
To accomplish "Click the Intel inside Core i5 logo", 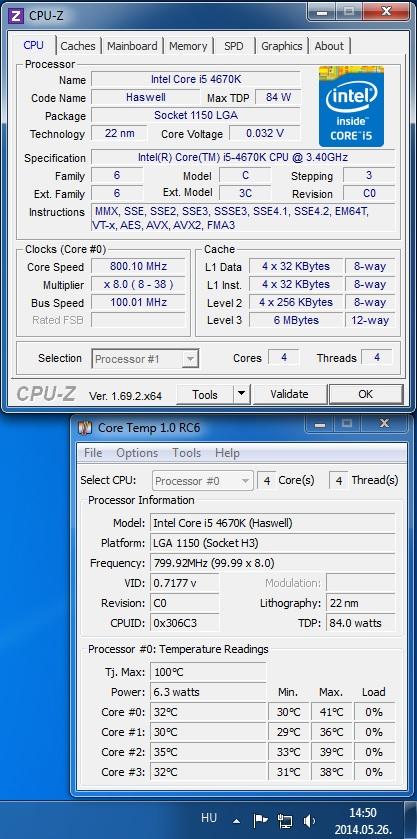I will [351, 106].
